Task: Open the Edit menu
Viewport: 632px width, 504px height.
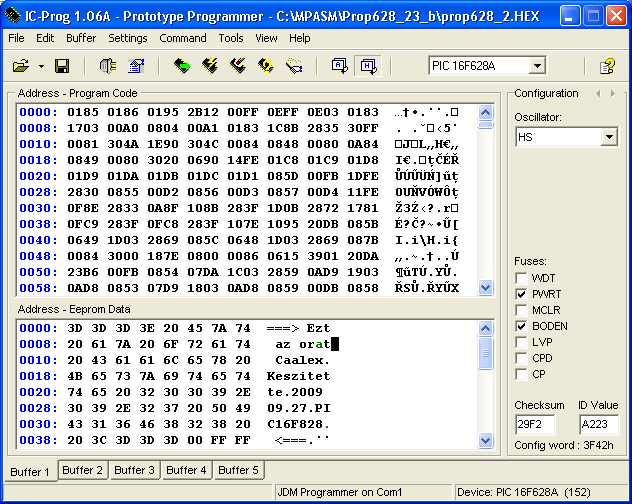Action: pyautogui.click(x=45, y=38)
